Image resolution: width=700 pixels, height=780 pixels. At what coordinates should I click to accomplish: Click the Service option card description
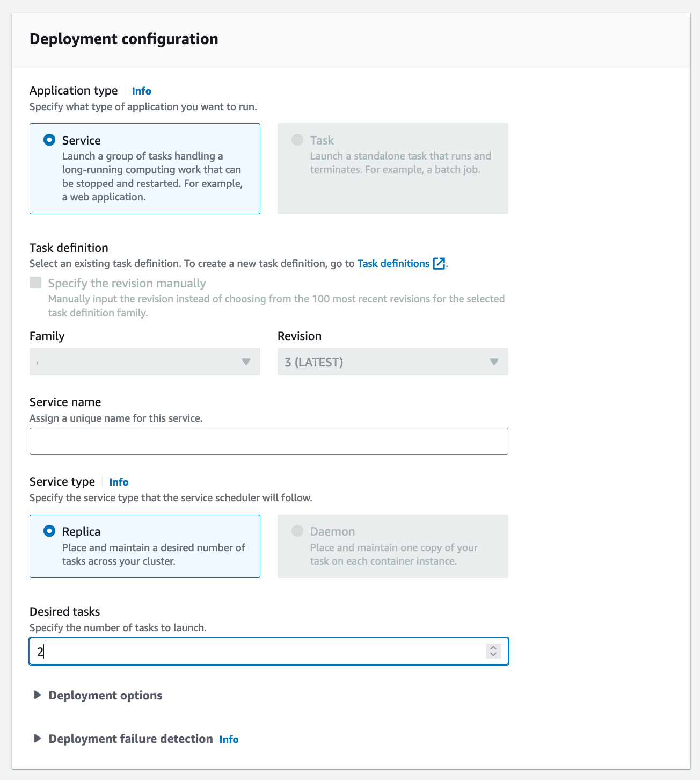[152, 177]
